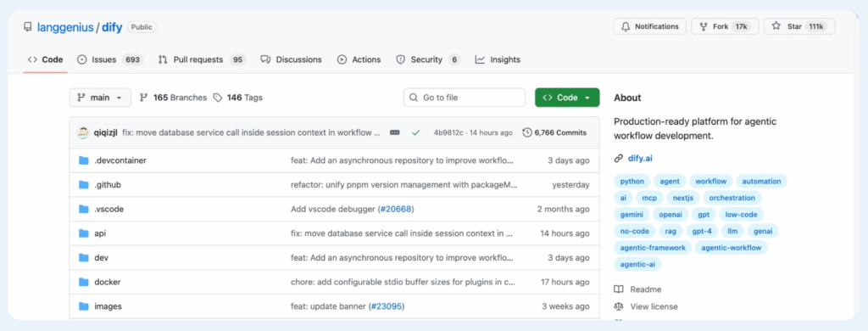Open the docker folder
Image resolution: width=868 pixels, height=331 pixels.
[x=108, y=282]
